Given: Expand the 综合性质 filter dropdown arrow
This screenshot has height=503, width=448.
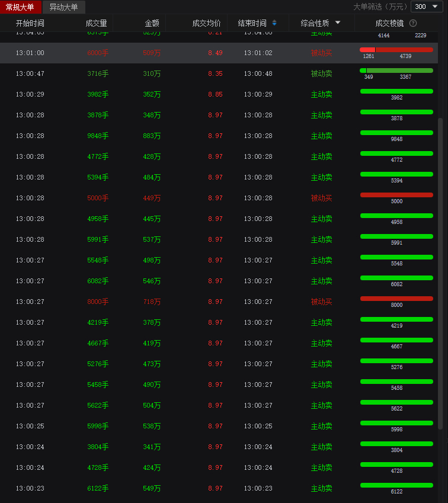Looking at the screenshot, I should pos(338,23).
